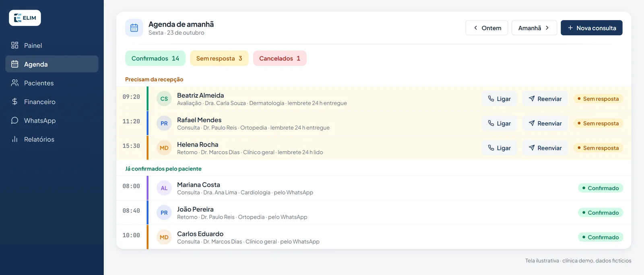644x275 pixels.
Task: Click the Agenda calendar icon in sidebar
Action: pos(15,64)
